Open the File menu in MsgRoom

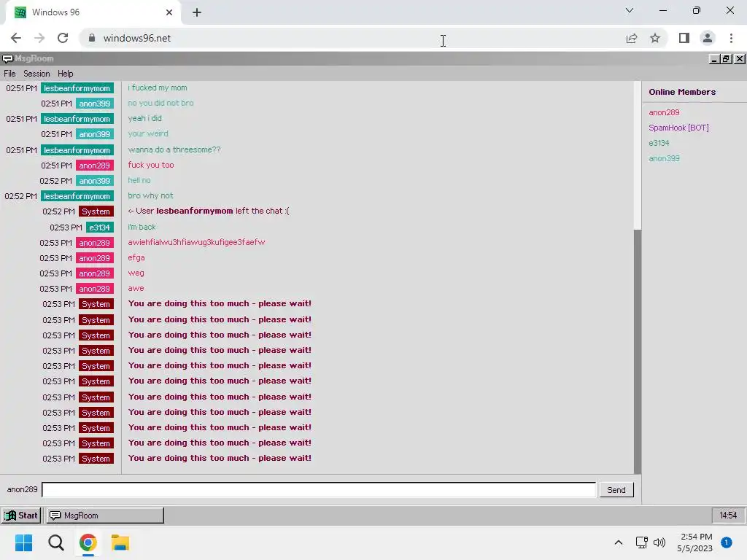[9, 74]
